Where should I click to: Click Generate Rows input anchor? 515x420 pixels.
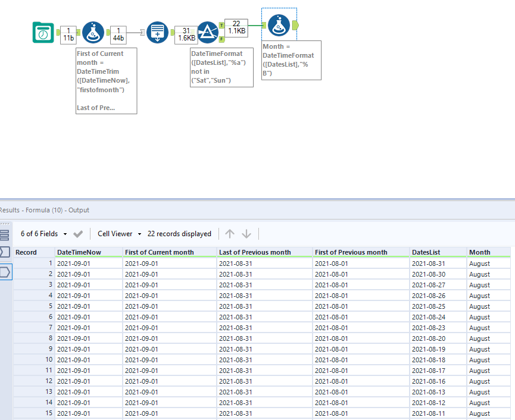click(142, 33)
